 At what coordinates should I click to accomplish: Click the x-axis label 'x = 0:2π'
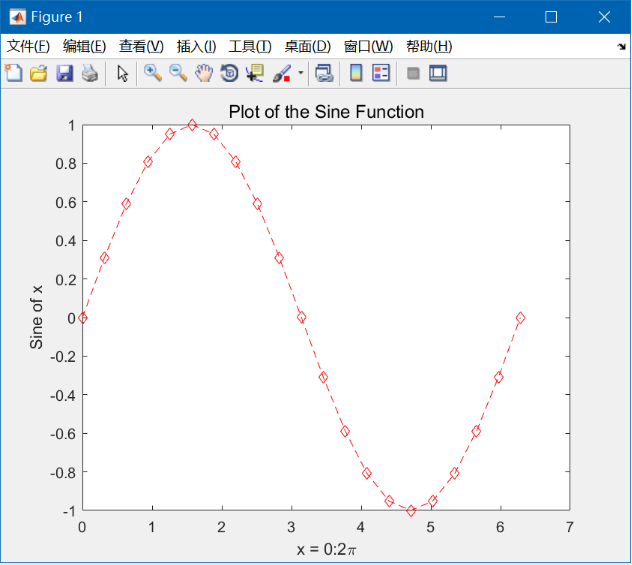click(326, 549)
